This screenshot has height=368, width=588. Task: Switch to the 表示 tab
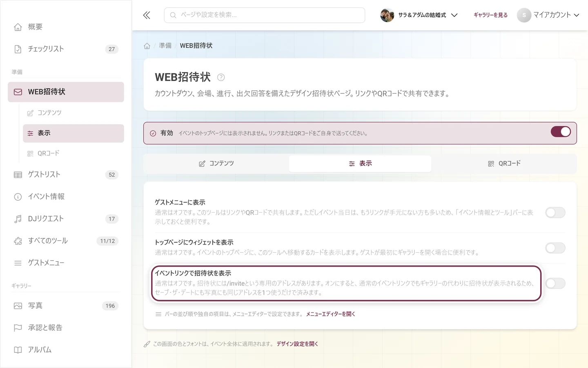click(x=360, y=164)
